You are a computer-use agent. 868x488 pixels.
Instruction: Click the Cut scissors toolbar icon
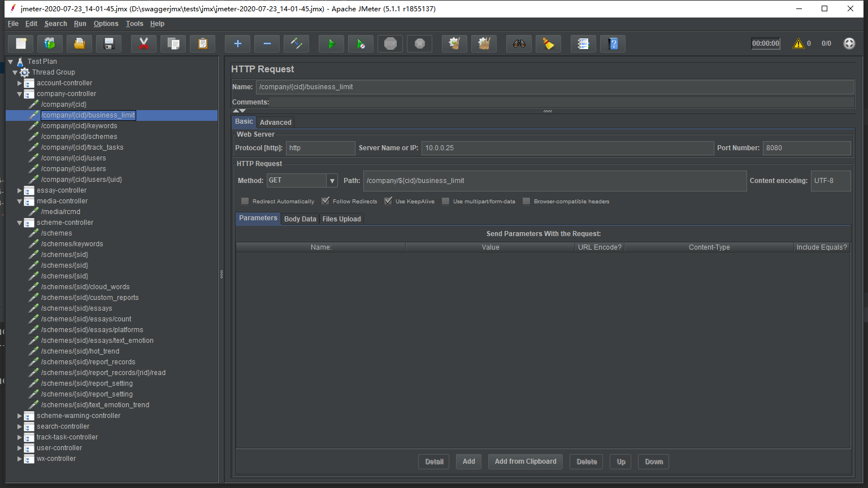144,43
